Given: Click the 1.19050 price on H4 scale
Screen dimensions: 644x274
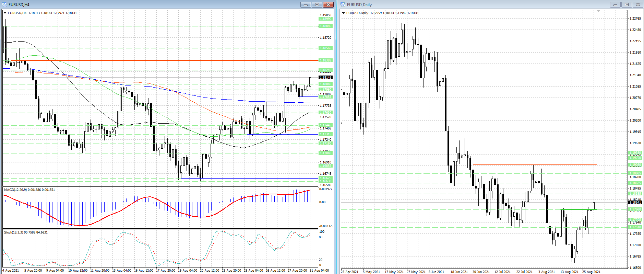Looking at the screenshot, I should pos(326,15).
